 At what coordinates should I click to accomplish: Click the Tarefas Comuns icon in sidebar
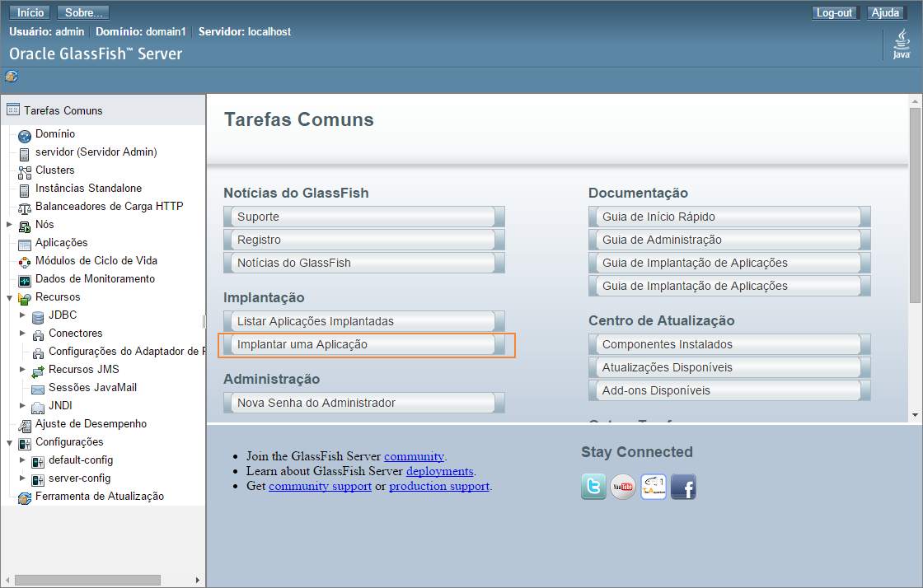pos(13,110)
